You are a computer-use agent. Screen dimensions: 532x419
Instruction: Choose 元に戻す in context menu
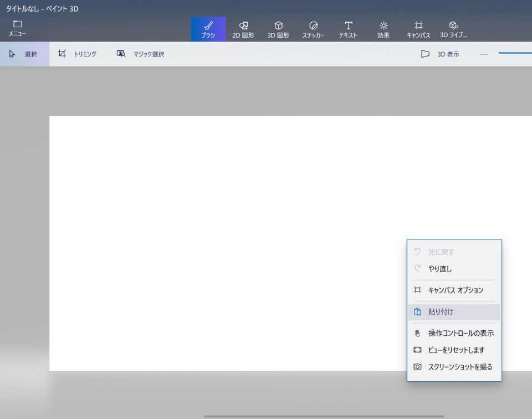pyautogui.click(x=454, y=252)
